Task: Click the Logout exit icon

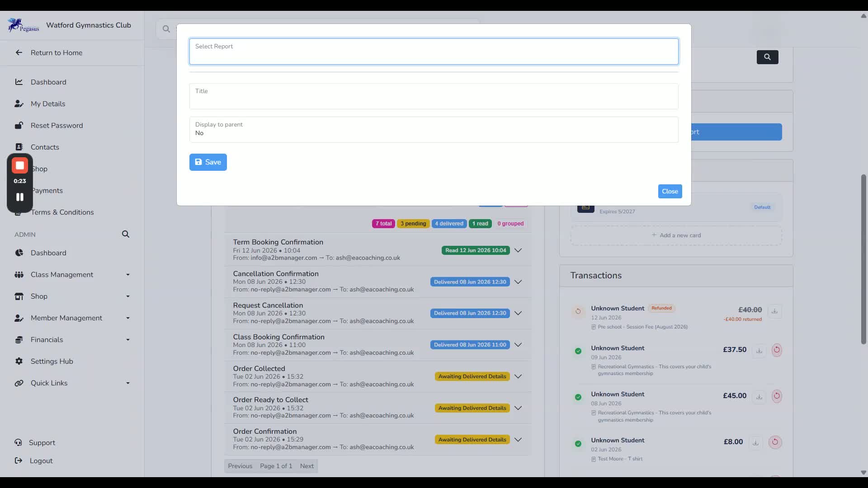Action: (x=18, y=461)
